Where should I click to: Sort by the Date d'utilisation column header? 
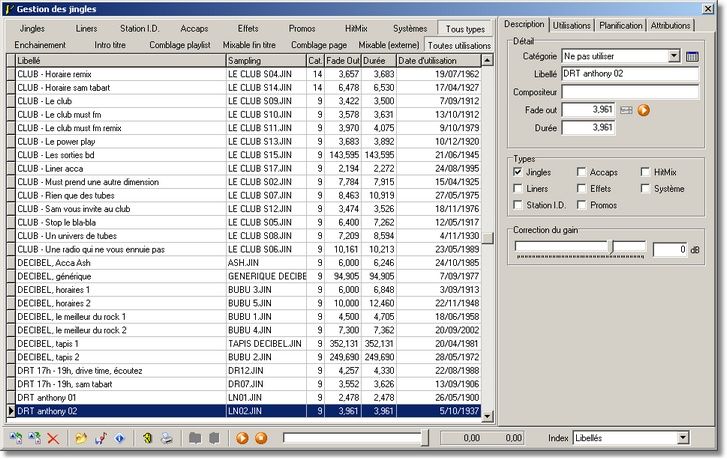439,61
